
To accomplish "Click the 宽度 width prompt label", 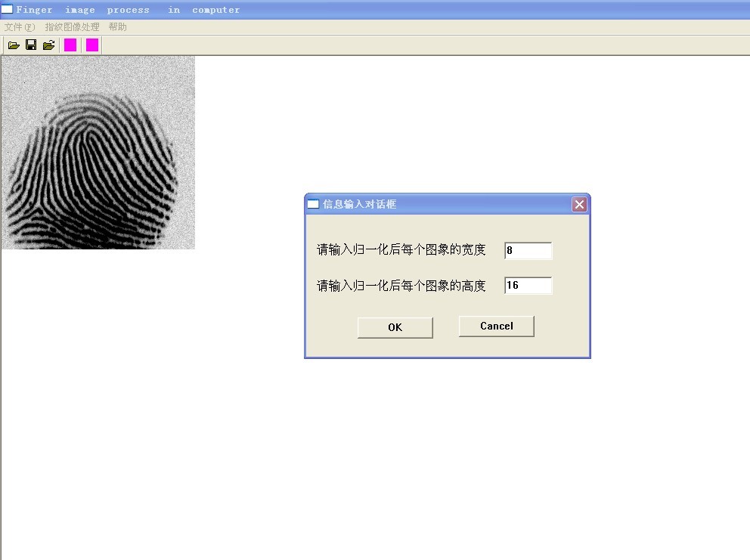I will 401,250.
